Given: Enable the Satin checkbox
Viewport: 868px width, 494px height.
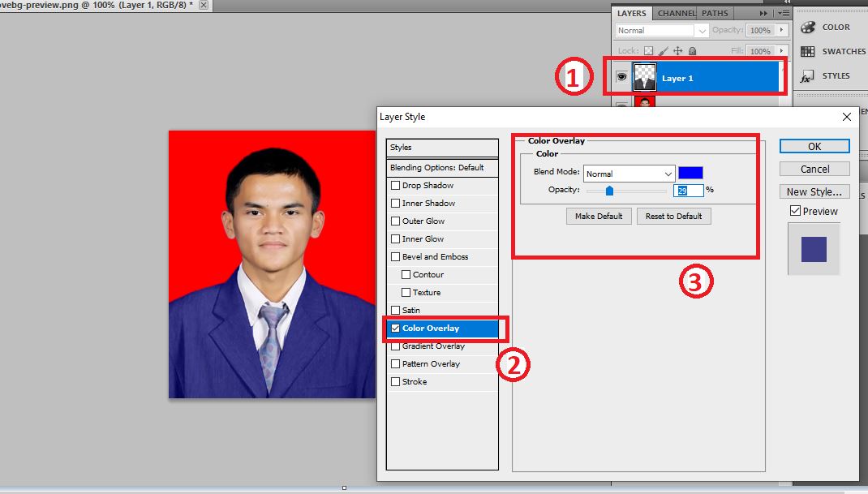Looking at the screenshot, I should (395, 310).
